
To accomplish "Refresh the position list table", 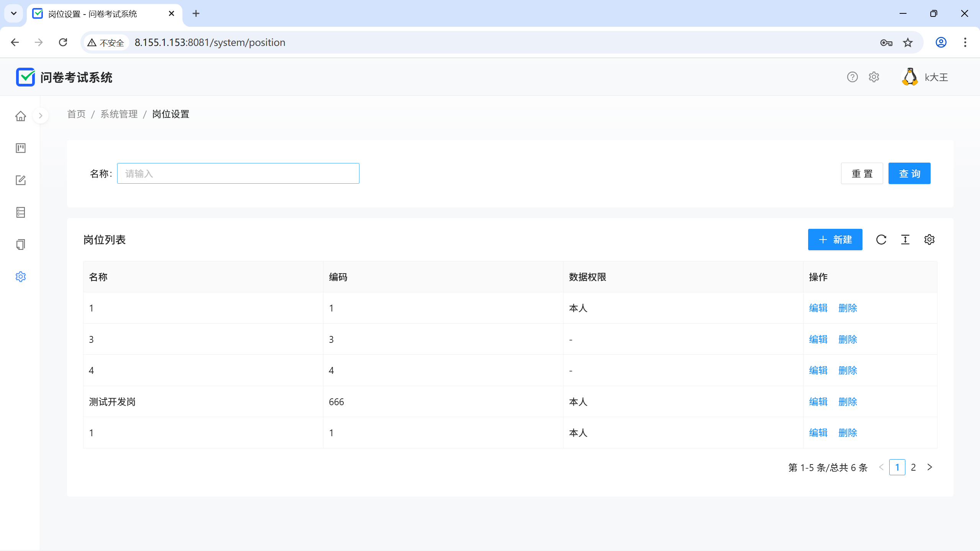I will coord(881,240).
